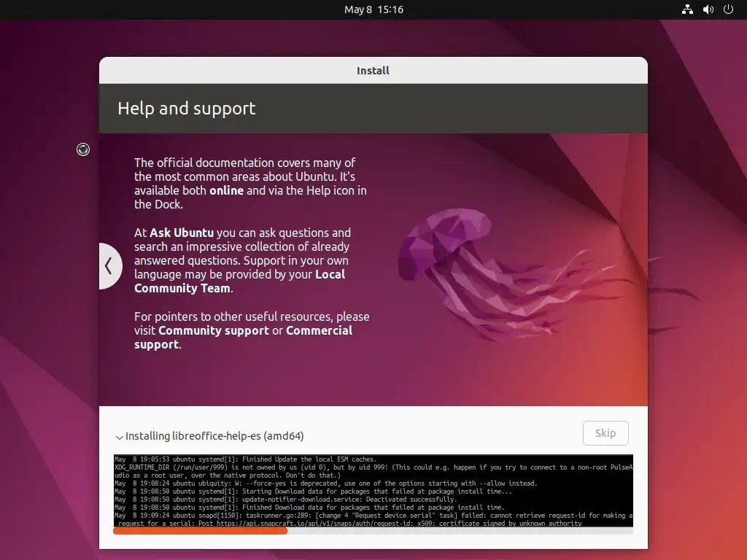Go to the previous installer slide arrow
This screenshot has height=560, width=747.
(109, 265)
